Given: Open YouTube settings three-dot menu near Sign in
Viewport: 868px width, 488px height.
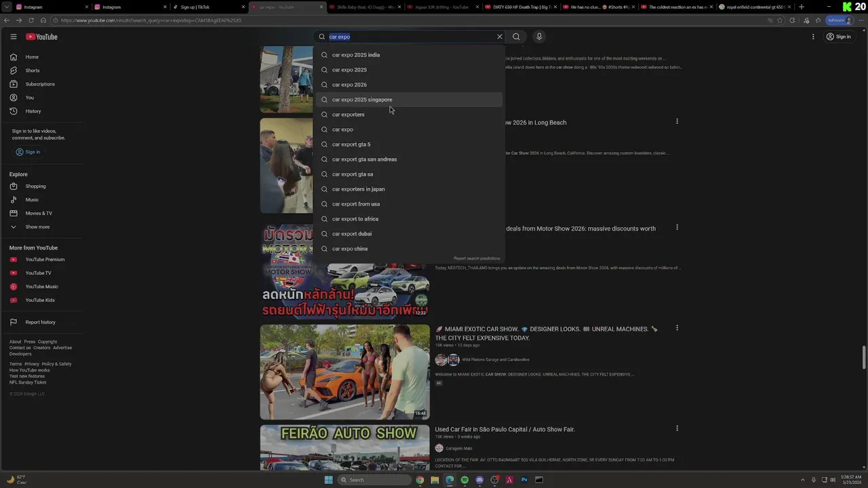Looking at the screenshot, I should click(x=813, y=37).
